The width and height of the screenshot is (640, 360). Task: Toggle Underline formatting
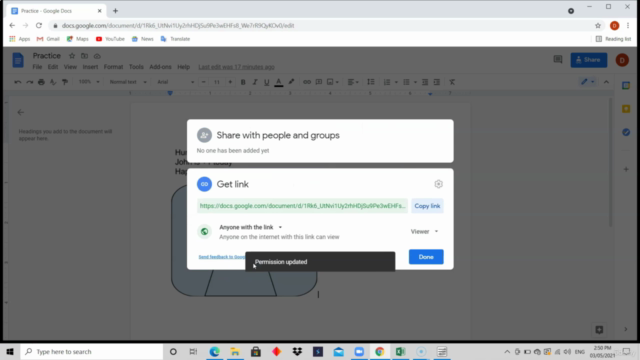267,82
